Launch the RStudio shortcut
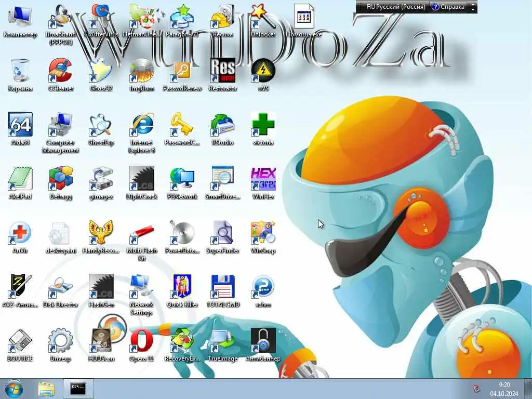The image size is (532, 399). click(x=223, y=129)
